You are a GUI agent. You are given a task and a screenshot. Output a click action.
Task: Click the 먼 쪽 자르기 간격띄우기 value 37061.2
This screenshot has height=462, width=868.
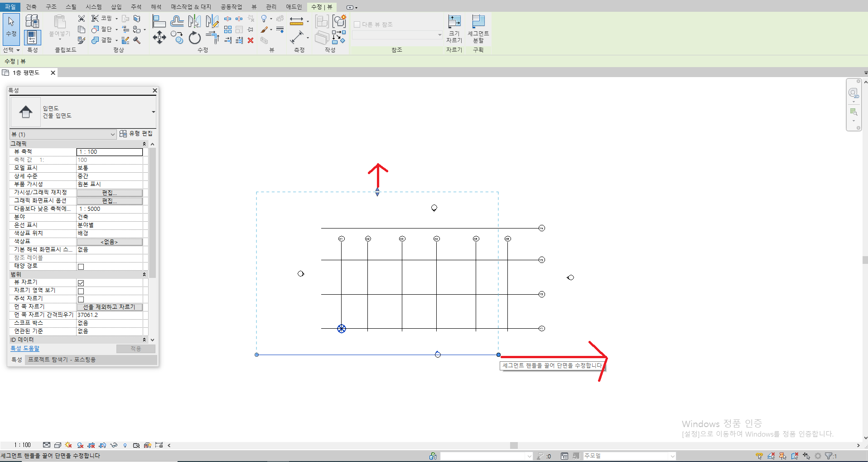110,315
